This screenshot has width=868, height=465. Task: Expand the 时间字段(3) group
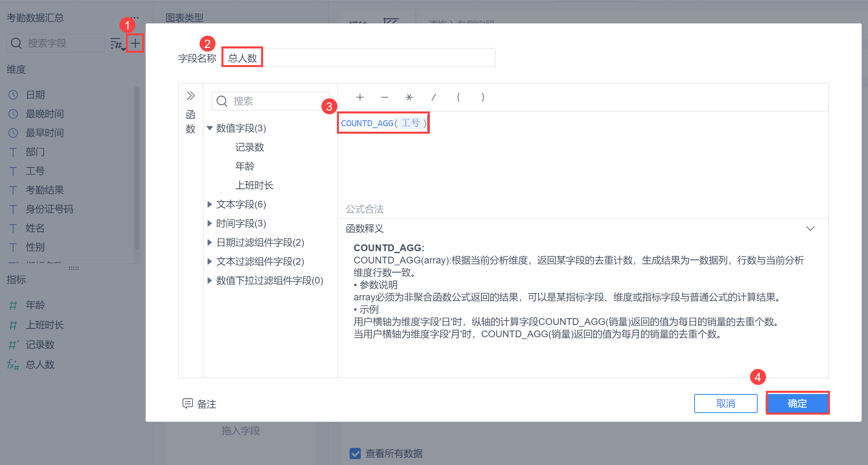coord(210,223)
